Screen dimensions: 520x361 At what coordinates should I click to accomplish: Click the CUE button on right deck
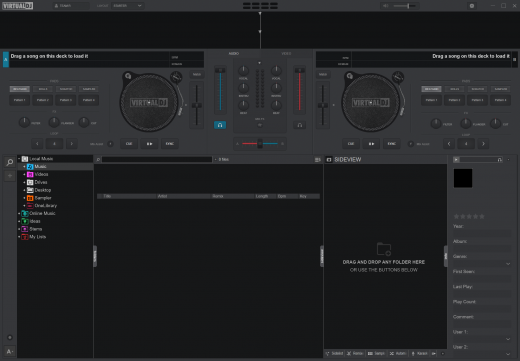click(x=351, y=144)
